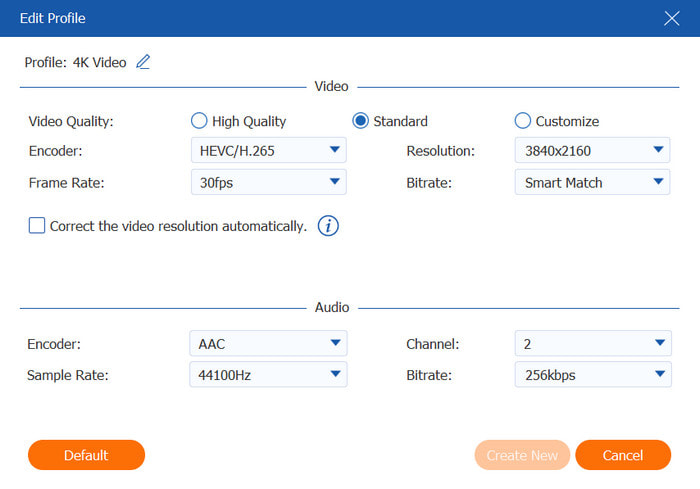Select the Standard video quality option

(x=361, y=121)
